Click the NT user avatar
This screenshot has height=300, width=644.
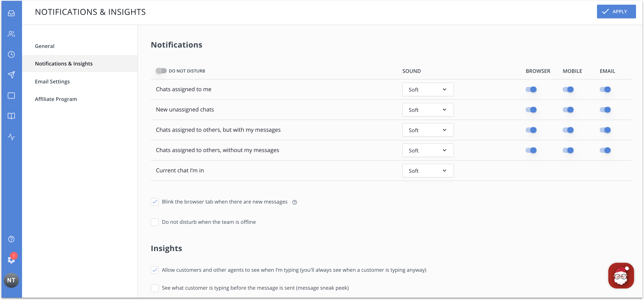click(11, 280)
